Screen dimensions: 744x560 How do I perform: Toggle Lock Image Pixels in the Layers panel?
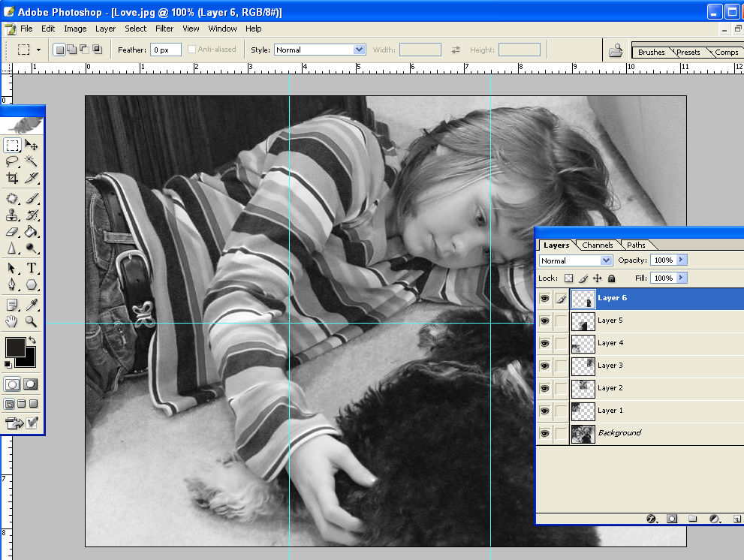click(x=583, y=278)
